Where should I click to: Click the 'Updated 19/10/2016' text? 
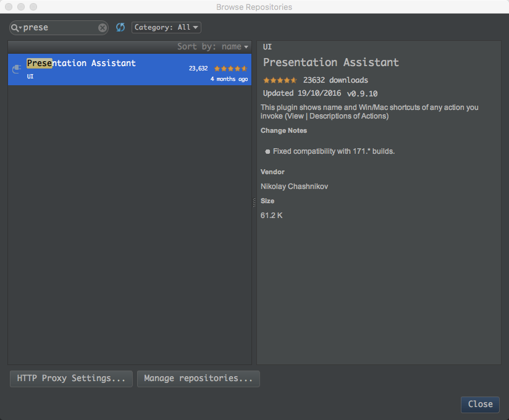pos(302,93)
